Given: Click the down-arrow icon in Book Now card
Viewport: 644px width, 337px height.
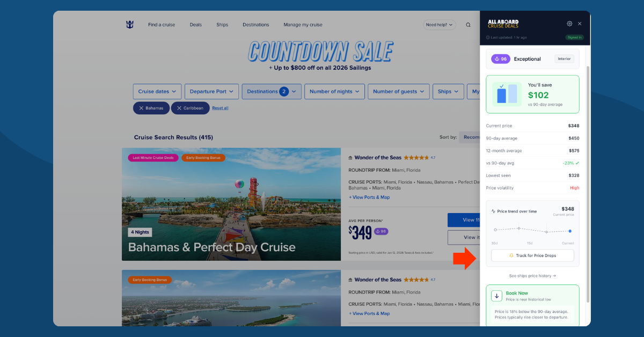Looking at the screenshot, I should [496, 296].
